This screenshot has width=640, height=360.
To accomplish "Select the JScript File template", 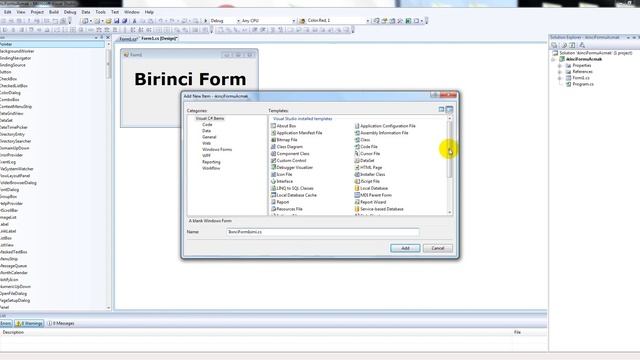I will pyautogui.click(x=367, y=181).
